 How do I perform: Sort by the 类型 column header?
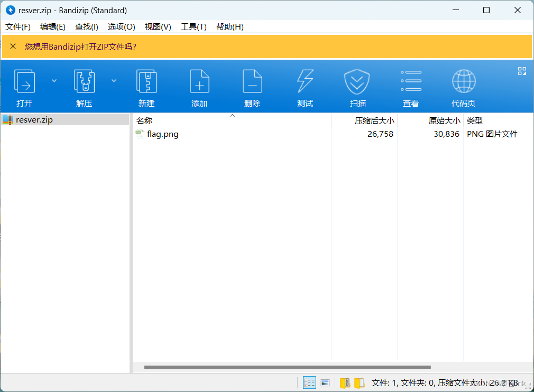point(498,120)
